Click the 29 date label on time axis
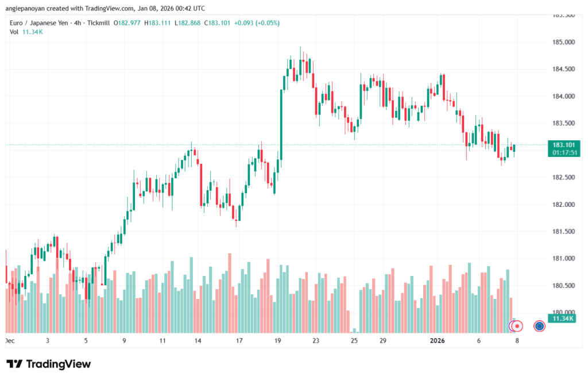 (383, 340)
